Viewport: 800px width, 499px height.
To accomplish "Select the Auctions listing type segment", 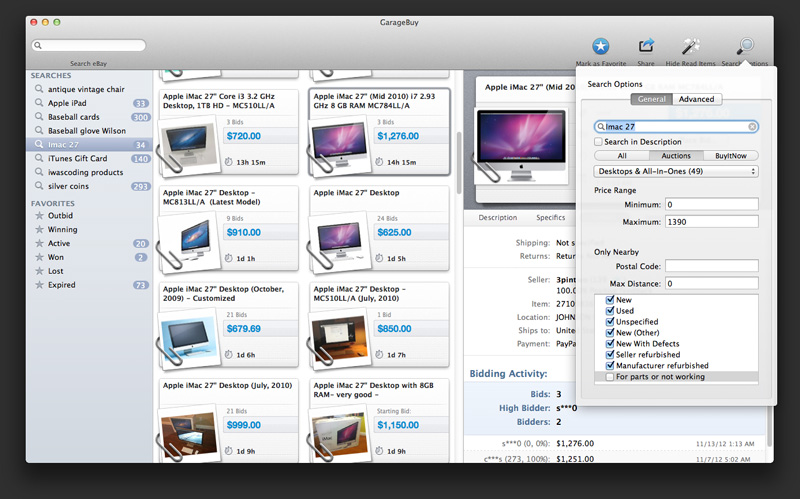I will point(676,156).
